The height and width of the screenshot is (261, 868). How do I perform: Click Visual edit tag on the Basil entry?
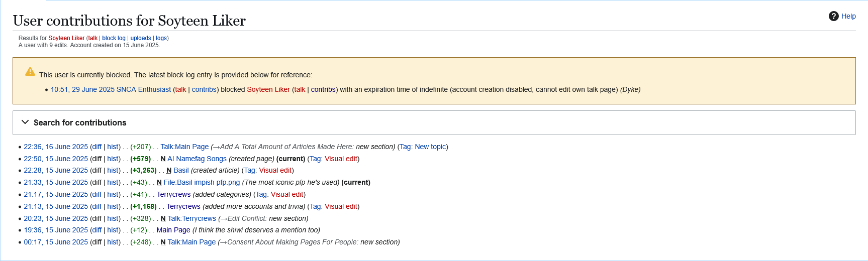pos(275,171)
